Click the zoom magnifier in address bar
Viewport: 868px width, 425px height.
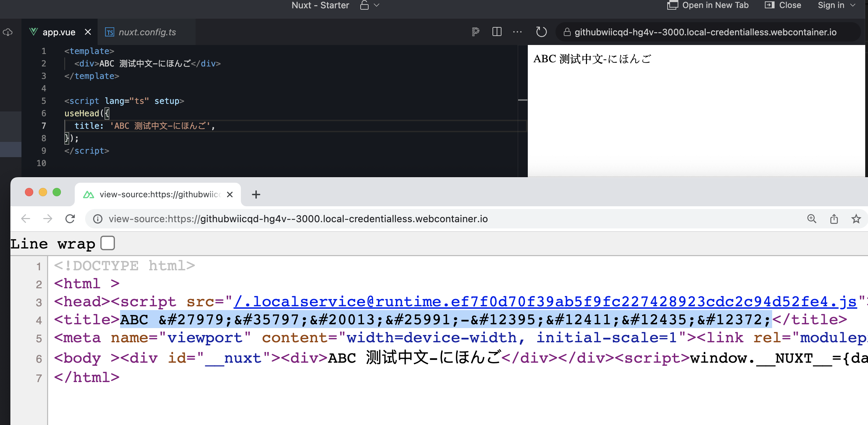coord(812,219)
